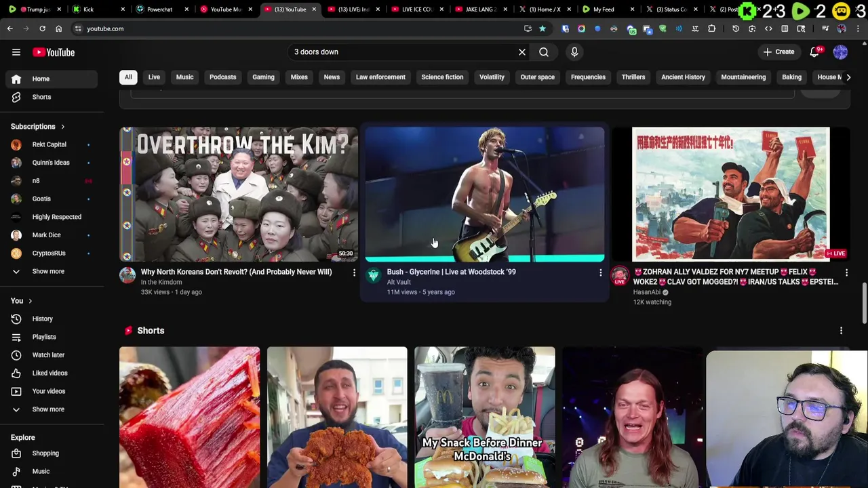Image resolution: width=868 pixels, height=488 pixels.
Task: Open the Bush Glycerine Woodstock thumbnail
Action: point(485,194)
